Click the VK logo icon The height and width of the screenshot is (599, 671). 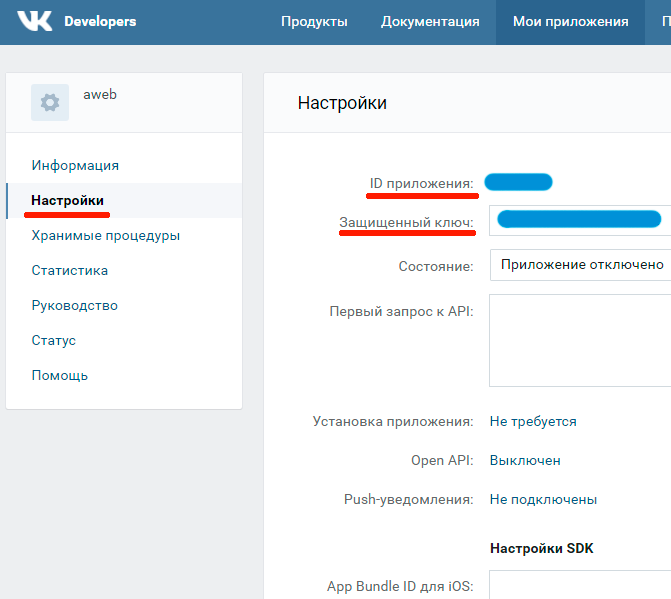tap(35, 21)
